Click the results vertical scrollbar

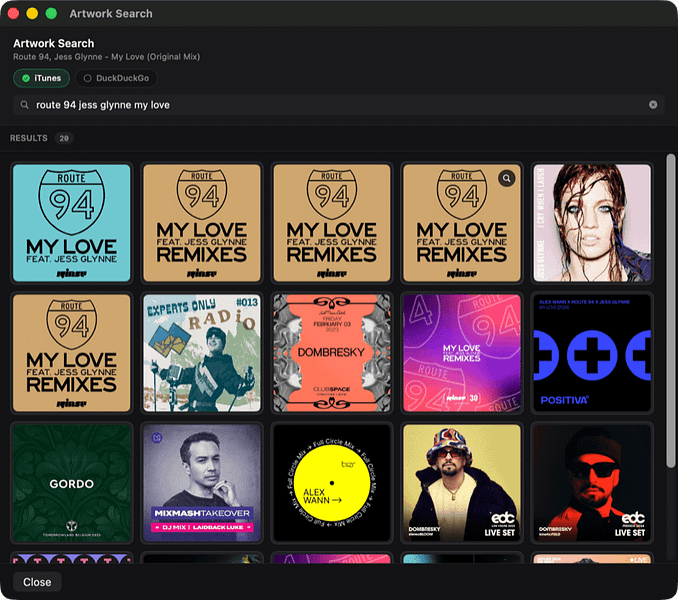click(x=670, y=310)
